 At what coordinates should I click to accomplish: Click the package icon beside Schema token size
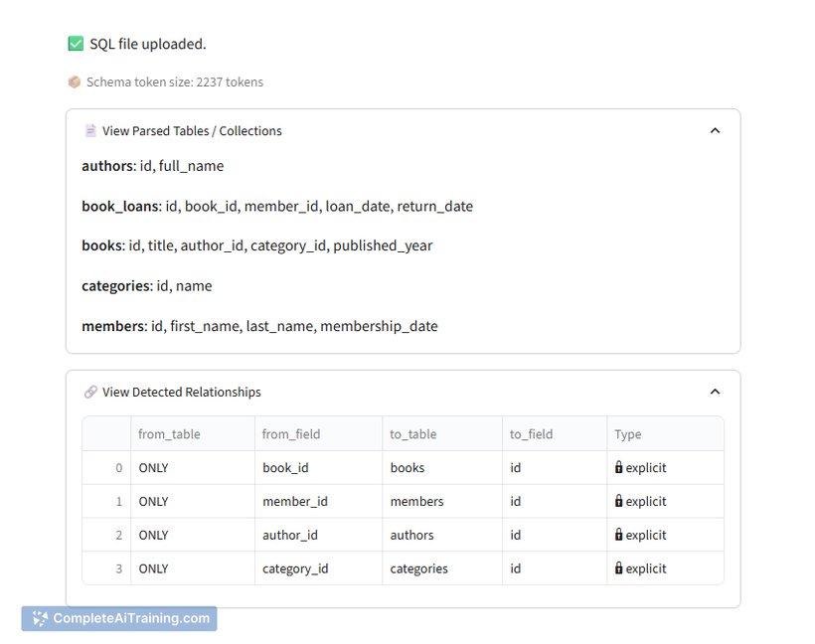coord(75,82)
